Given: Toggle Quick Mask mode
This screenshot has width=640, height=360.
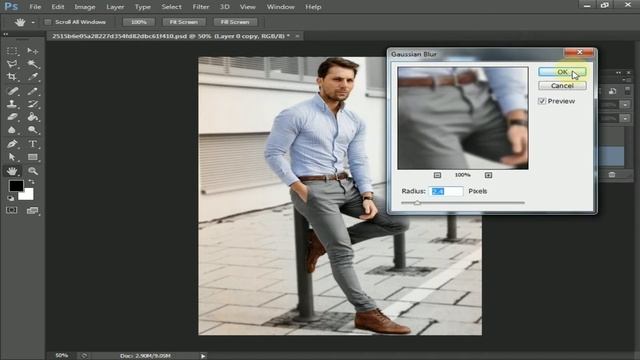Looking at the screenshot, I should [x=12, y=210].
